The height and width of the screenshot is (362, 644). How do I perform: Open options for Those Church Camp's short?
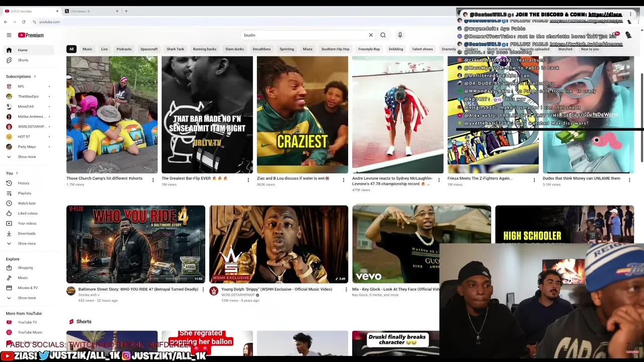[x=153, y=180]
